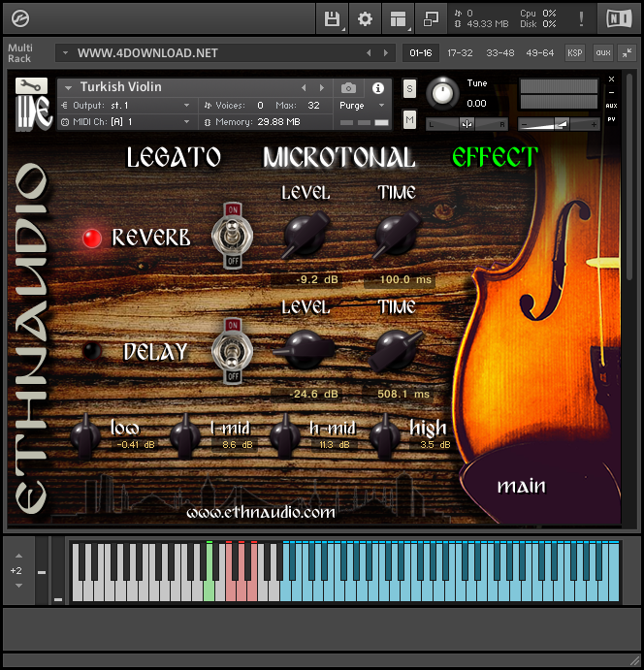This screenshot has width=644, height=670.
Task: Remove the Turkish Violin instrument with X
Action: 612,80
